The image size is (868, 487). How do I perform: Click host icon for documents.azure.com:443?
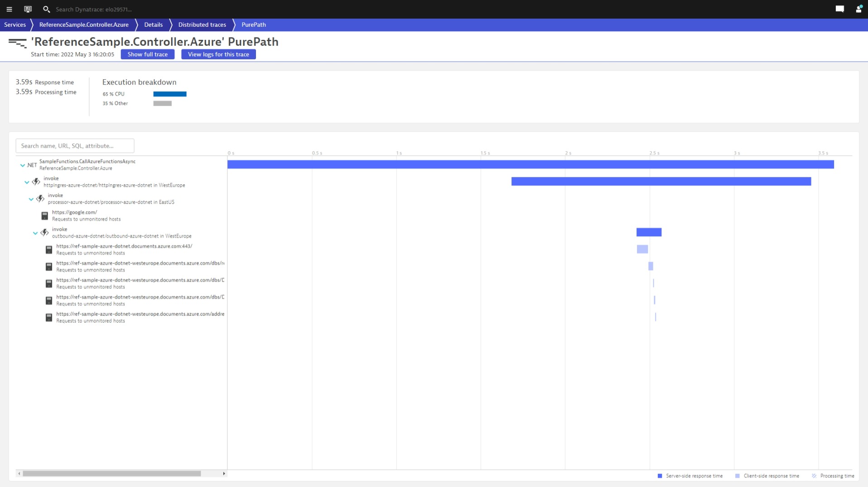click(49, 250)
